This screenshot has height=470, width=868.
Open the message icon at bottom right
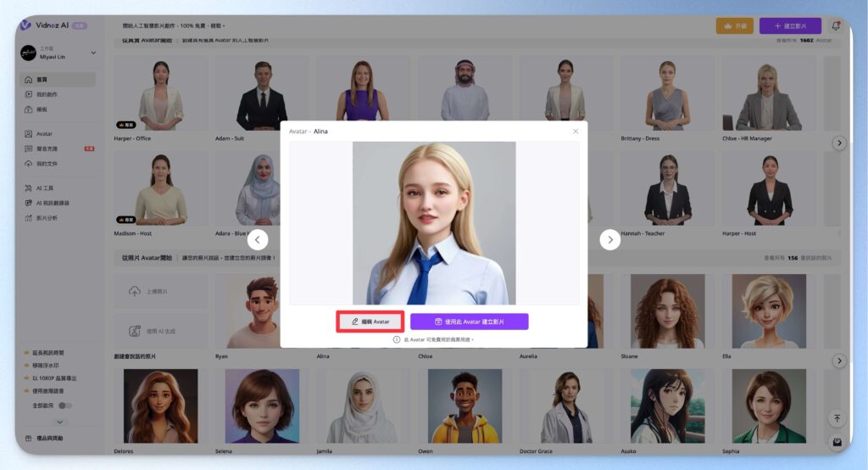pyautogui.click(x=837, y=442)
